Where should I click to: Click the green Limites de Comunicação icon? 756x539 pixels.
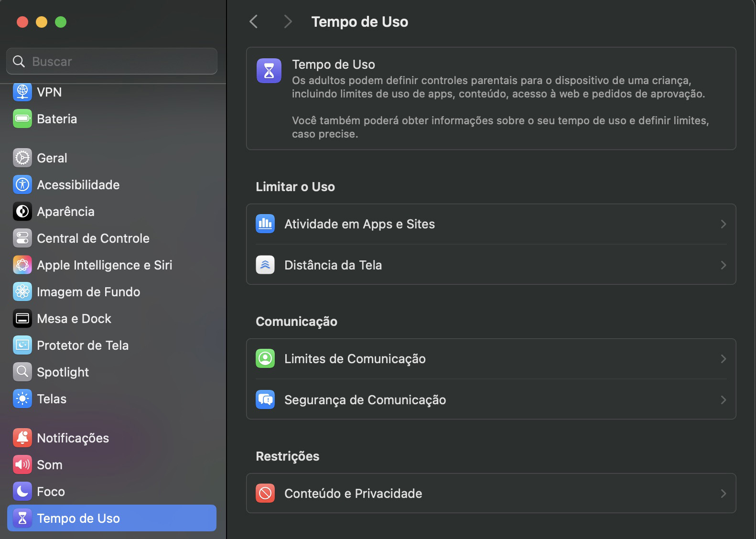[x=265, y=358]
